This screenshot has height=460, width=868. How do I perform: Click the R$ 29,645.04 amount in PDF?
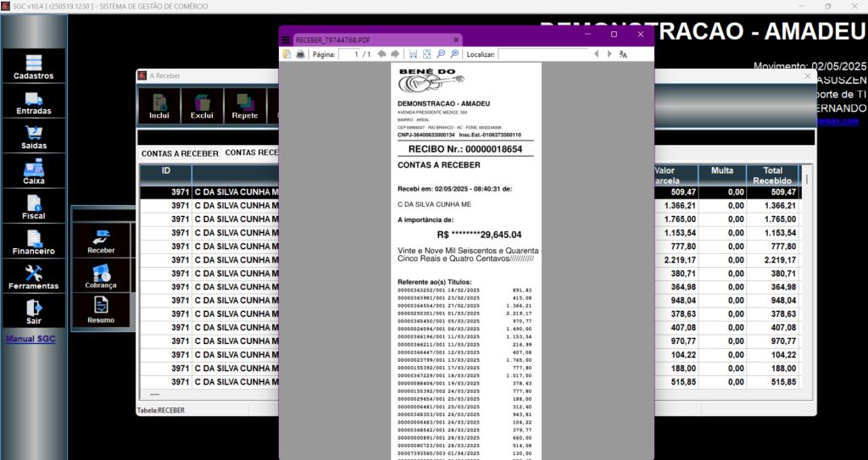click(480, 235)
